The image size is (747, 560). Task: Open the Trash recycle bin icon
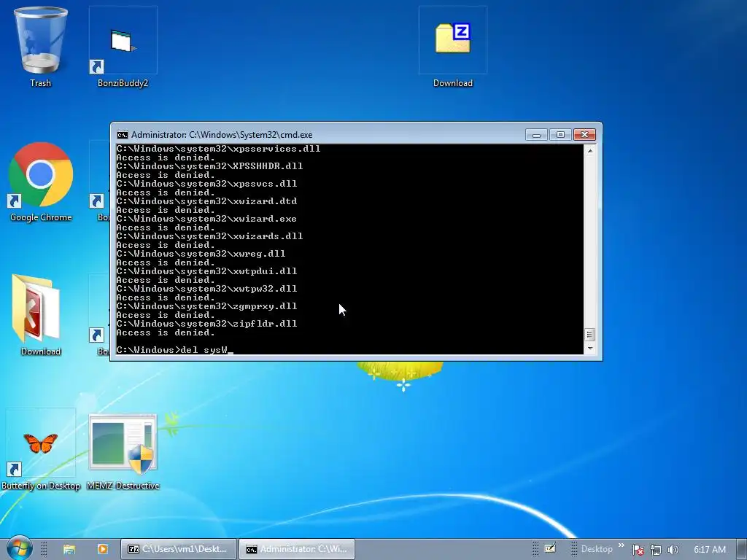click(x=41, y=46)
